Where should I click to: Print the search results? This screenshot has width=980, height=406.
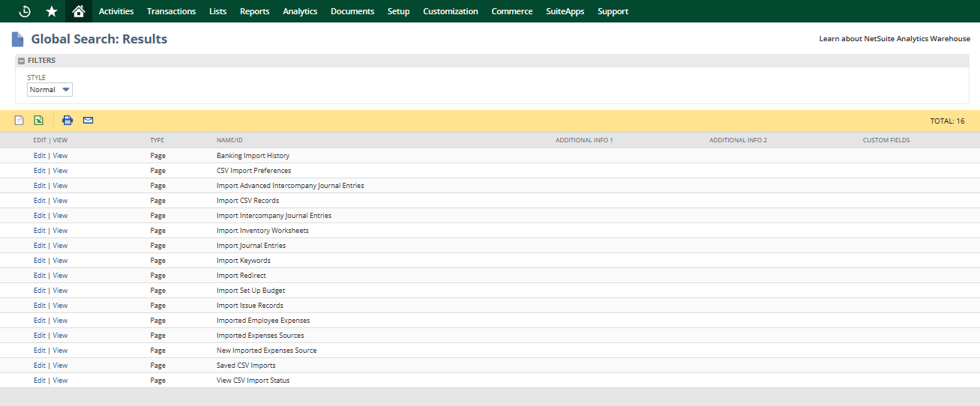67,121
